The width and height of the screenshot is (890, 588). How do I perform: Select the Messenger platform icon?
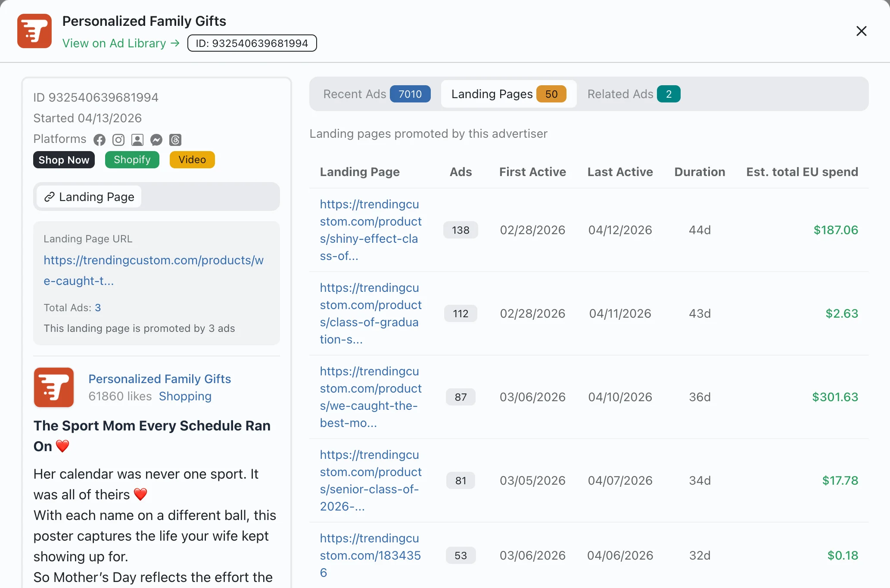click(156, 139)
